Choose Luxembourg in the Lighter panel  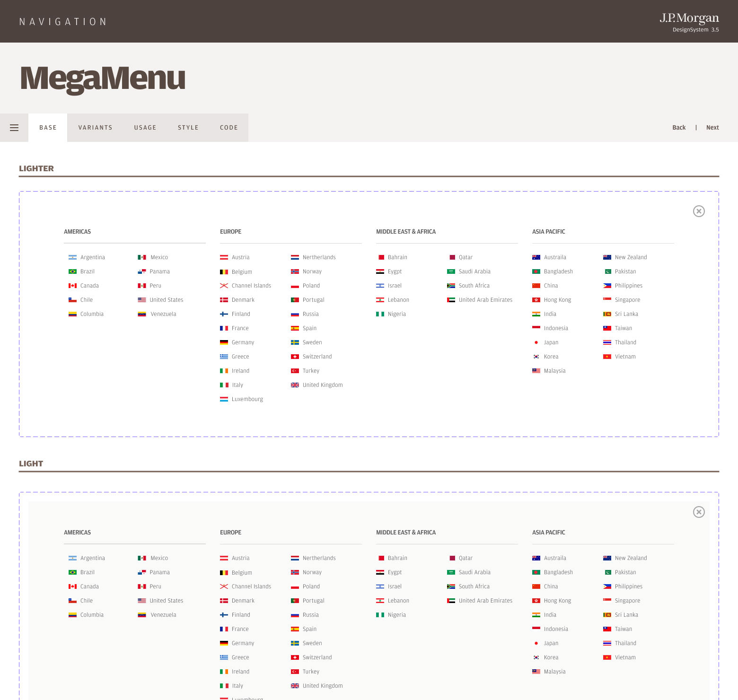pyautogui.click(x=247, y=399)
